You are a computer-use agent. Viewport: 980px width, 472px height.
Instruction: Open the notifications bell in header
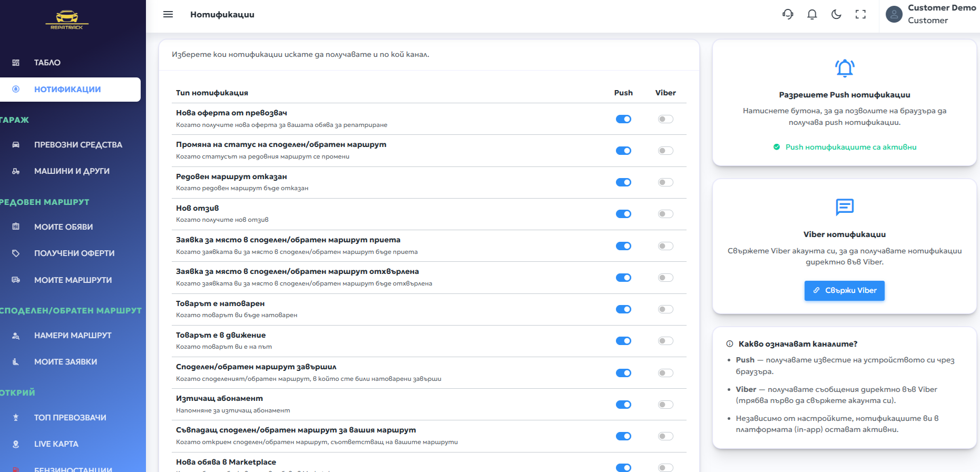pos(812,14)
